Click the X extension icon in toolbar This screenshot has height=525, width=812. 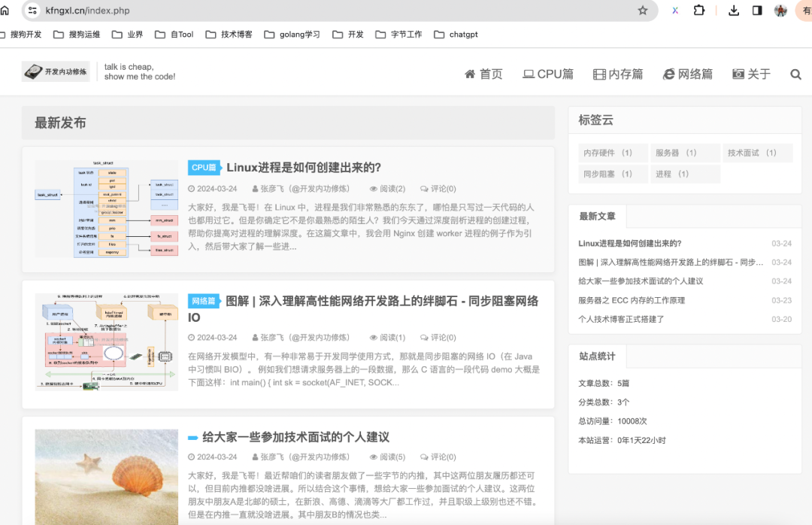pos(675,11)
